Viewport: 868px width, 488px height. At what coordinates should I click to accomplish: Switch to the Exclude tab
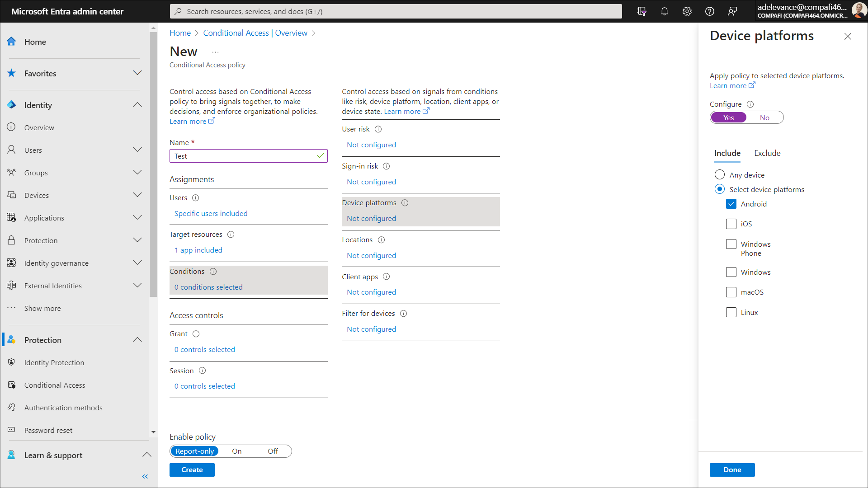point(767,153)
